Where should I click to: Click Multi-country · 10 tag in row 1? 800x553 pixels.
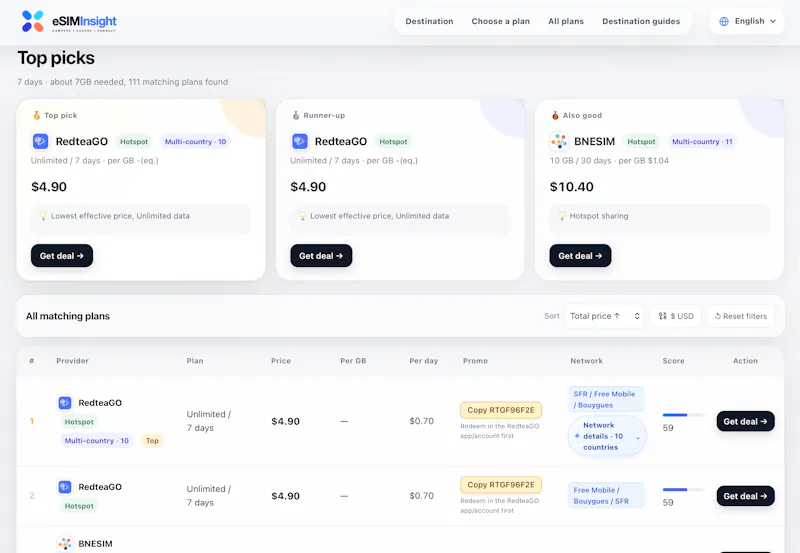click(x=96, y=441)
